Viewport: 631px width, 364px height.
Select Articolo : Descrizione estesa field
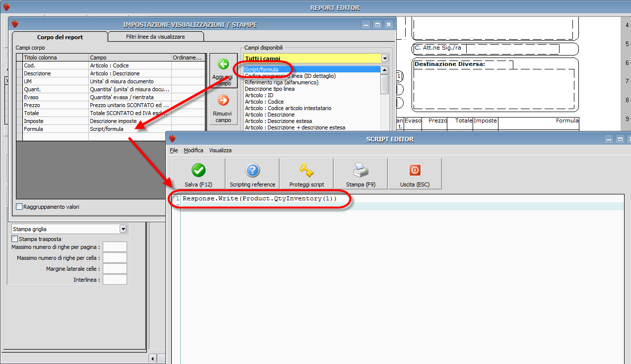pyautogui.click(x=312, y=121)
